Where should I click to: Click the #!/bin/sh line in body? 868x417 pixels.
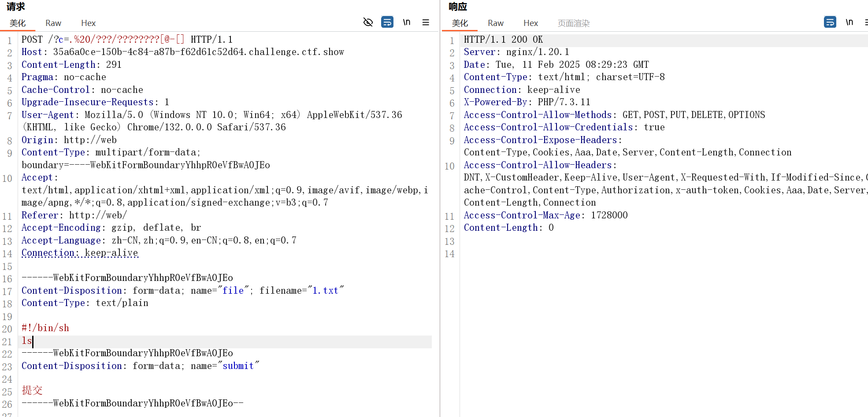pyautogui.click(x=45, y=328)
